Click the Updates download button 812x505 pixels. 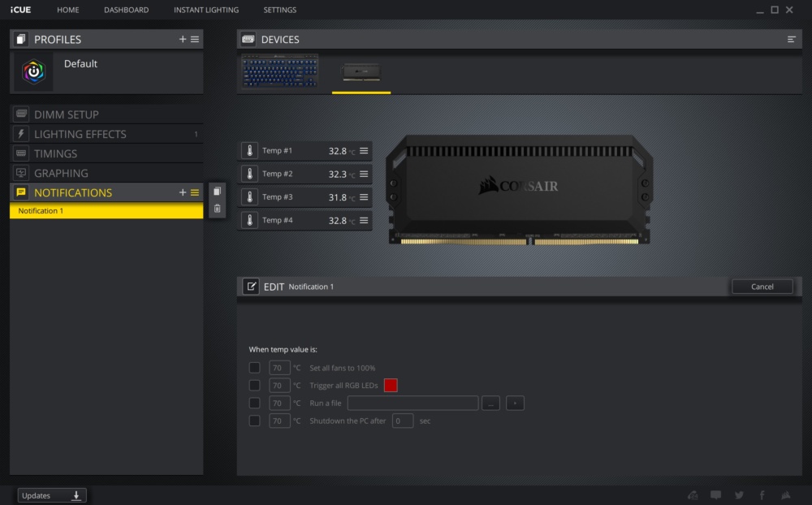point(52,496)
